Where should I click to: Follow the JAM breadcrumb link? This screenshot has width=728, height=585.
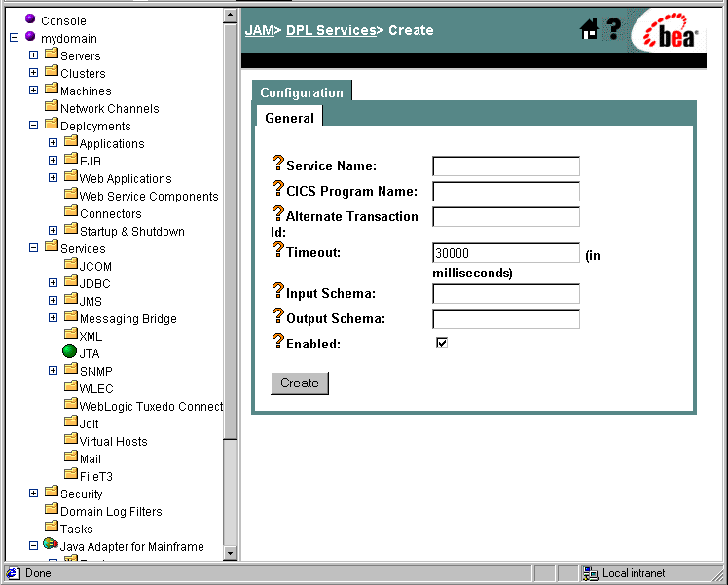tap(259, 30)
